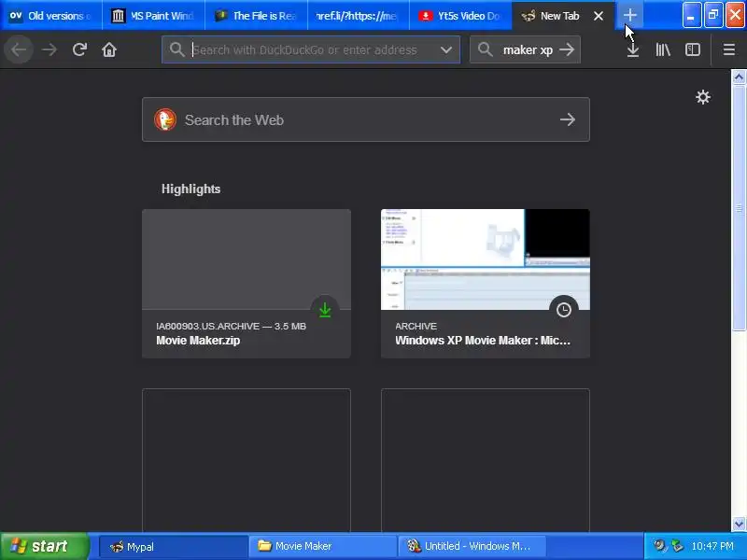The width and height of the screenshot is (747, 560).
Task: Minimize the Mypal browser window
Action: [692, 15]
